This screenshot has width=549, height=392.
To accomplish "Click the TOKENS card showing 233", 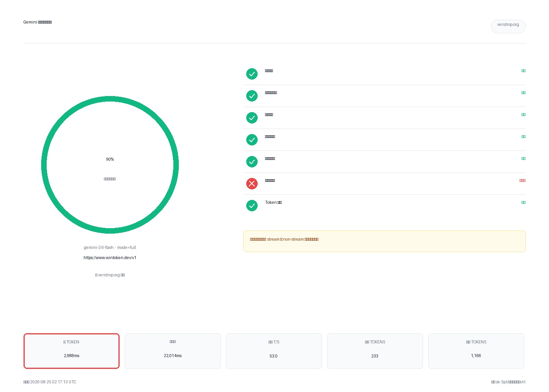I will [x=375, y=351].
